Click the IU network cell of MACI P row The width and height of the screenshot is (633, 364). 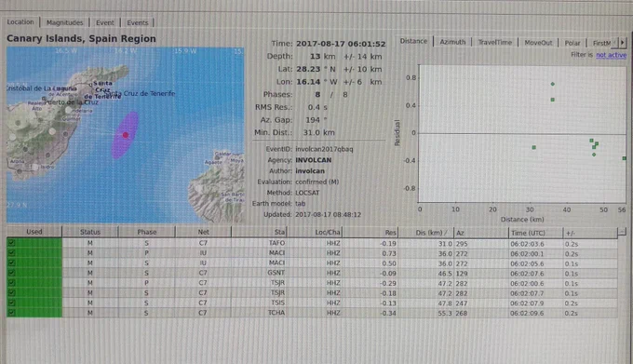pyautogui.click(x=203, y=253)
